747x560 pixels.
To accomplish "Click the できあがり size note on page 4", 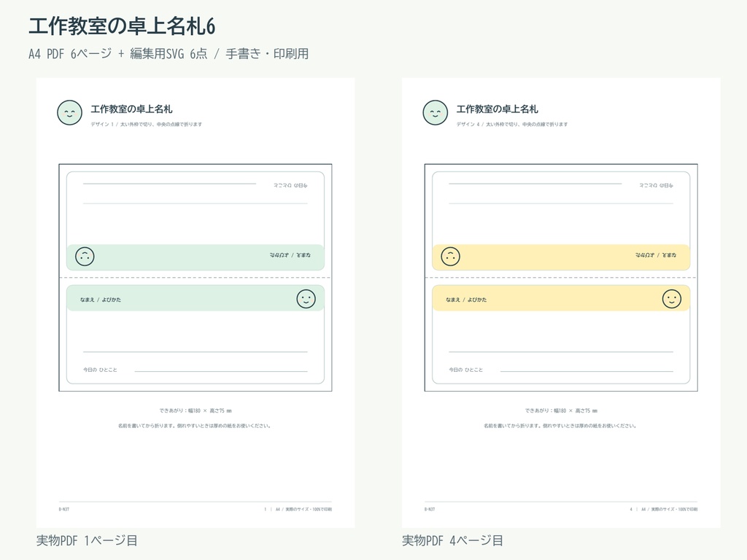I will click(561, 411).
